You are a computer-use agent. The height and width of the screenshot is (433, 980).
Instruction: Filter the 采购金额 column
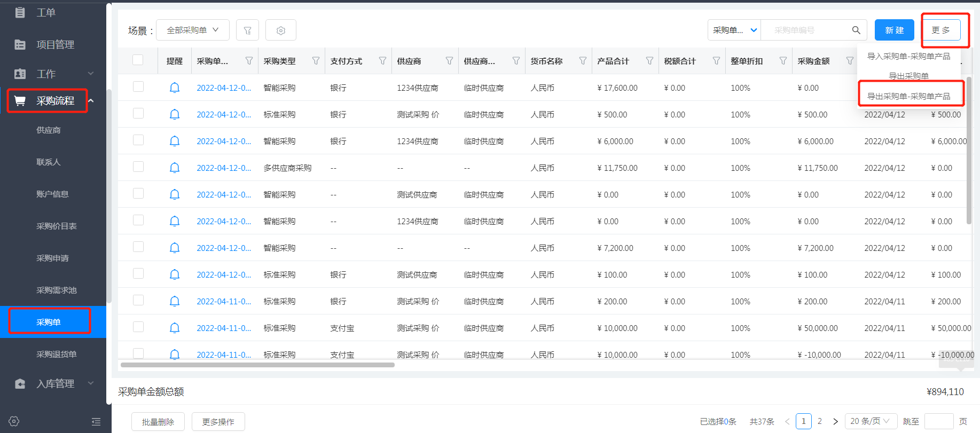850,61
